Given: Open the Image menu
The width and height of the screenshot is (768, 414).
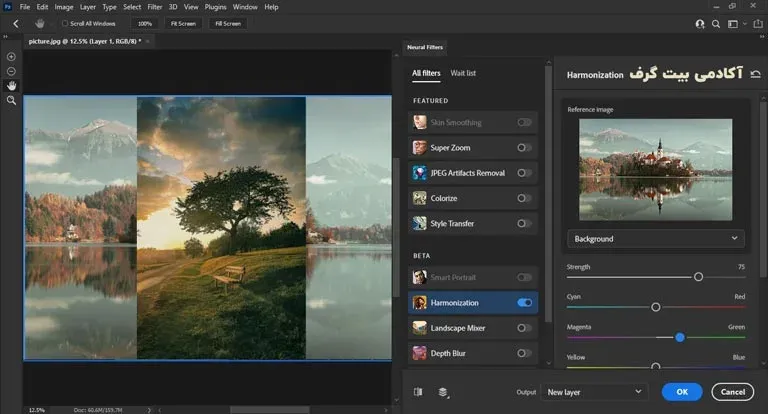Looking at the screenshot, I should (64, 7).
